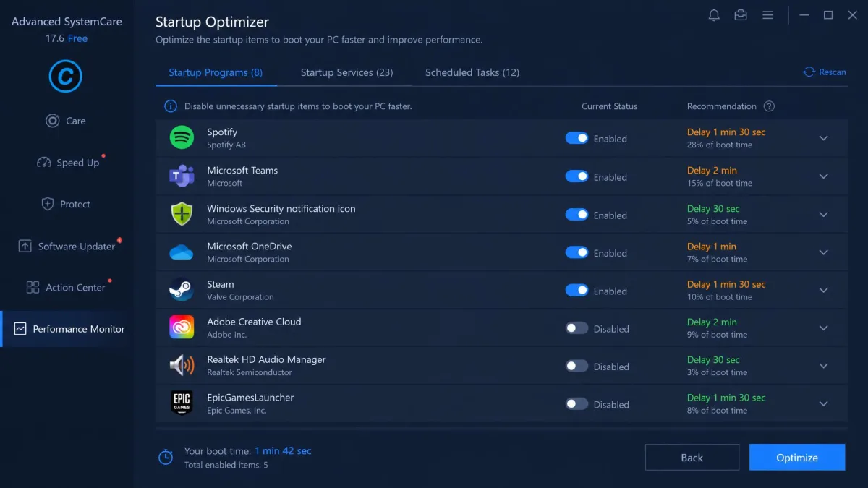Open Care in the sidebar
Viewport: 868px width, 488px height.
(76, 121)
